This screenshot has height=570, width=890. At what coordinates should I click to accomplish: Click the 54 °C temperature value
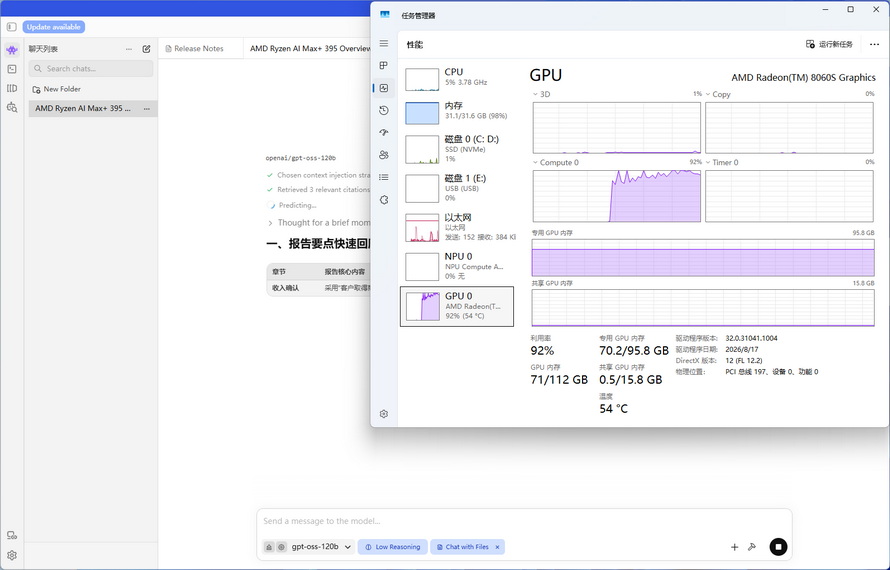[x=614, y=409]
